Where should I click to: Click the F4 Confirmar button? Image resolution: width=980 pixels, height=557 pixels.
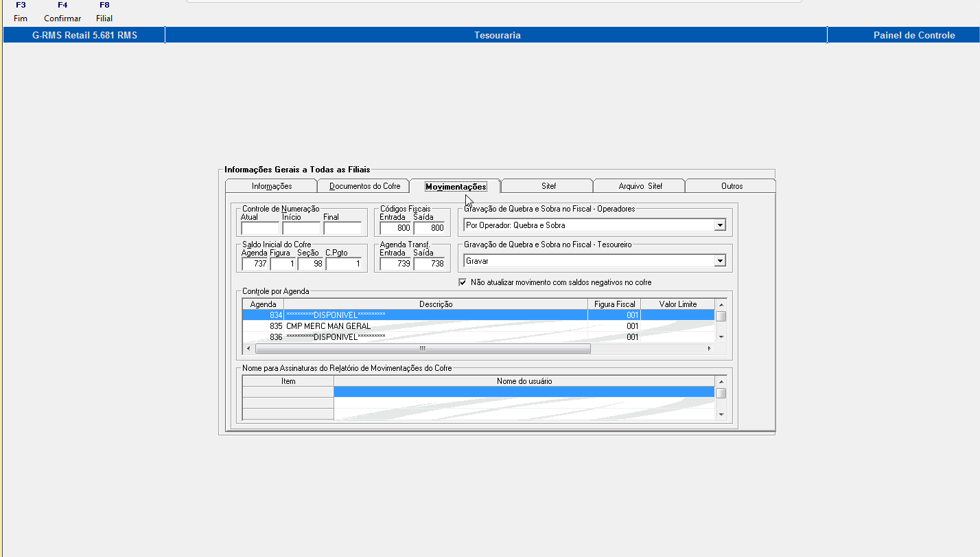click(62, 12)
